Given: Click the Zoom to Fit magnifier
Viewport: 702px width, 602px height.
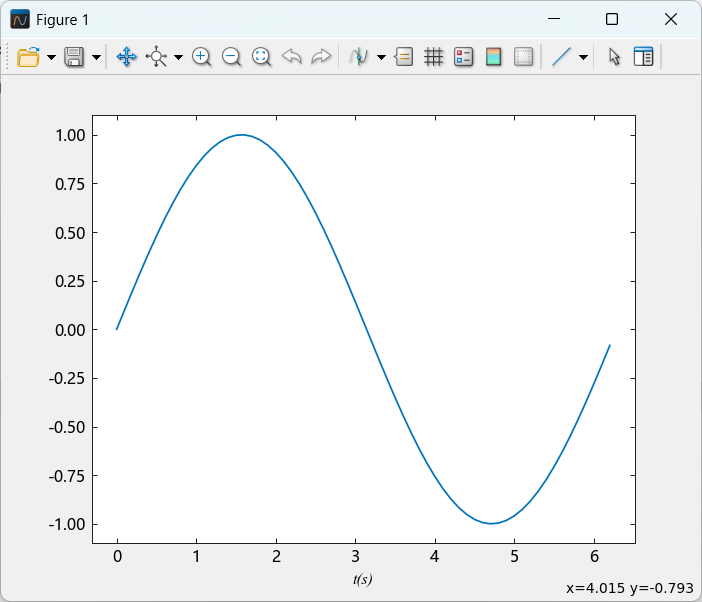Looking at the screenshot, I should (x=261, y=57).
